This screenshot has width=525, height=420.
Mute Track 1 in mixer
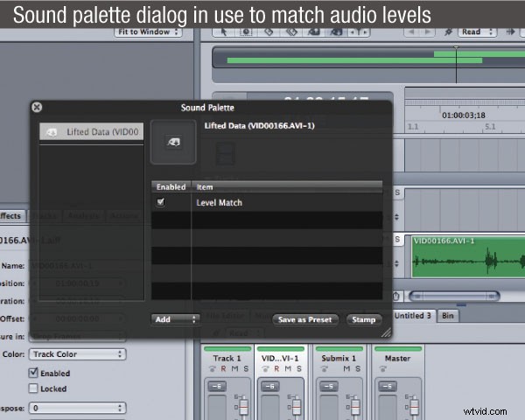[234, 368]
